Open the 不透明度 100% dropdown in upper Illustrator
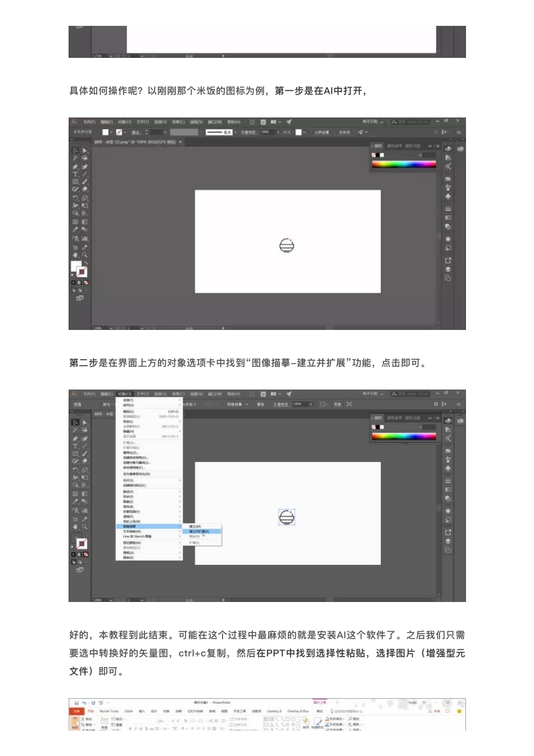Viewport: 534px width, 756px height. 278,132
